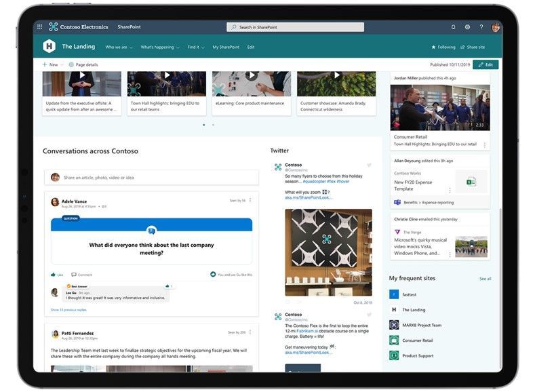535x392 pixels.
Task: Play eLearning Core product maintenance video
Action: click(x=252, y=76)
